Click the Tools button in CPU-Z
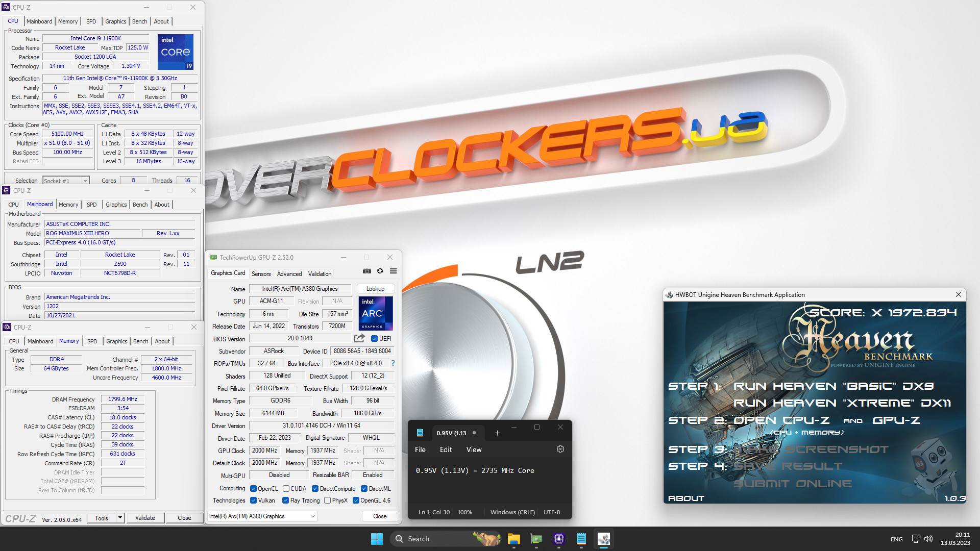This screenshot has width=980, height=551. click(x=102, y=517)
